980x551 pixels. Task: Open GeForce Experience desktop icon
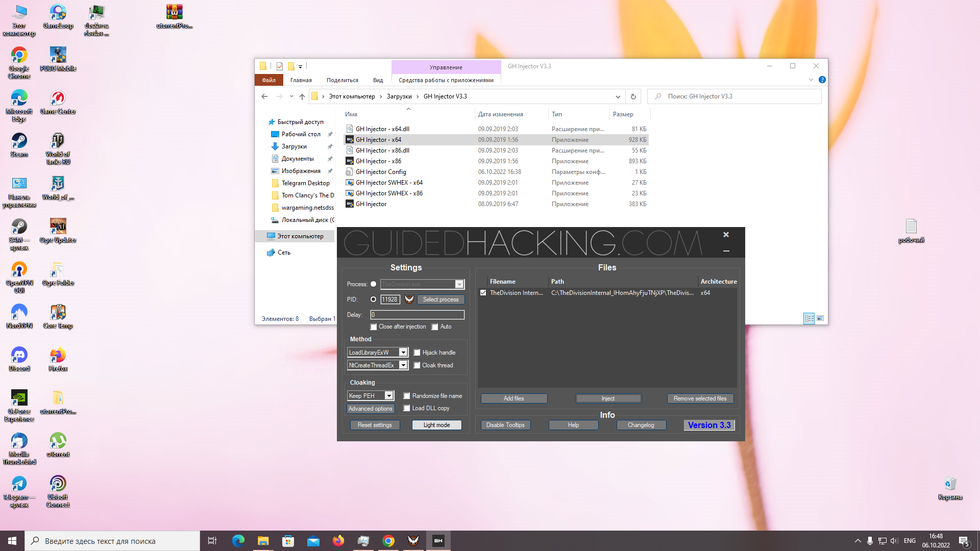[19, 406]
